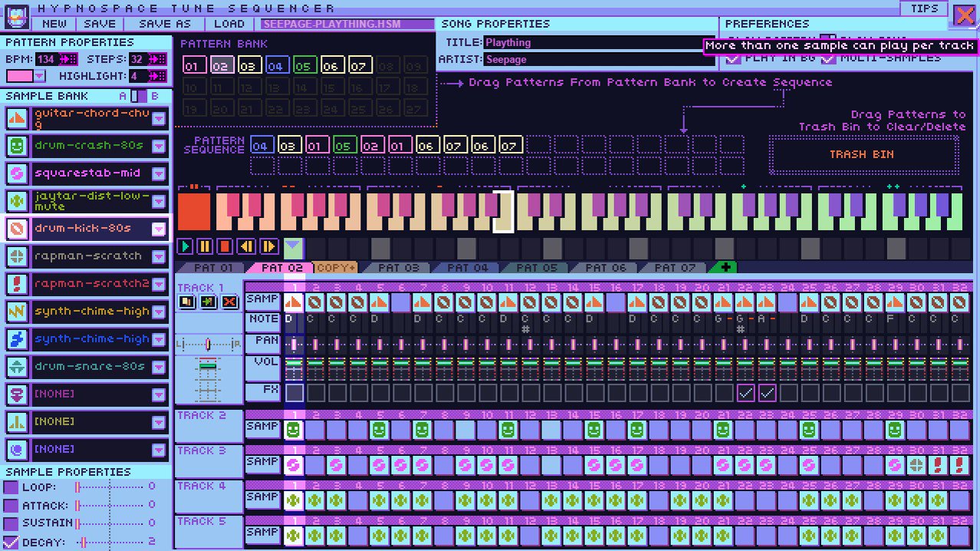Click the STEPS stepper arrow button

tap(158, 59)
